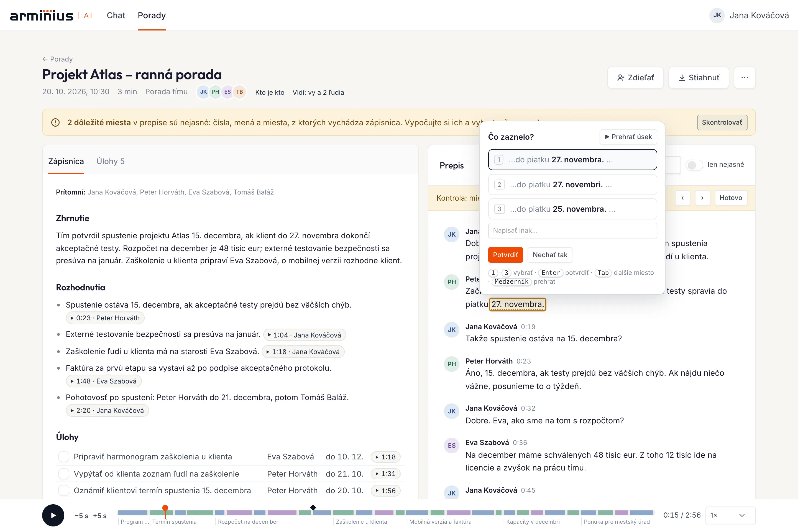Image resolution: width=798 pixels, height=532 pixels.
Task: Play timestamp chip 1:04 · Jana Kováčová
Action: coord(304,335)
